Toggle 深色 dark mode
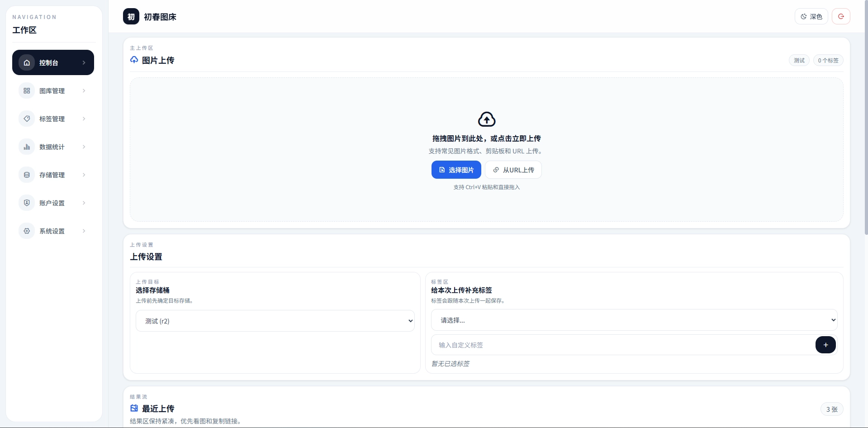The image size is (868, 428). (811, 16)
